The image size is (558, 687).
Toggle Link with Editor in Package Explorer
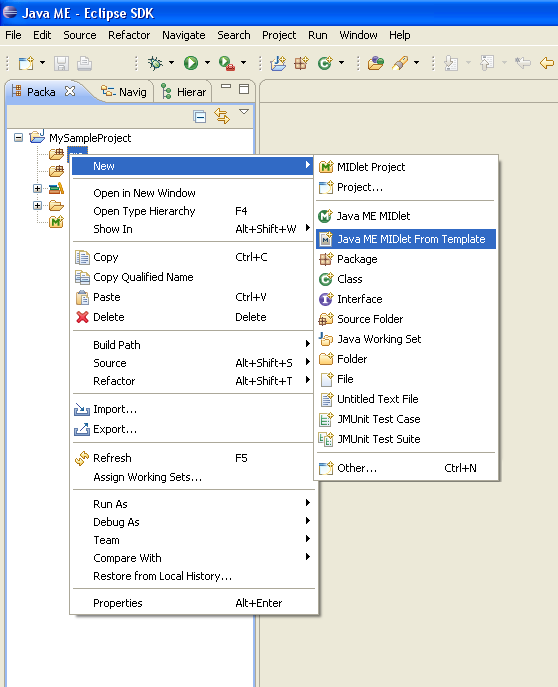(222, 116)
